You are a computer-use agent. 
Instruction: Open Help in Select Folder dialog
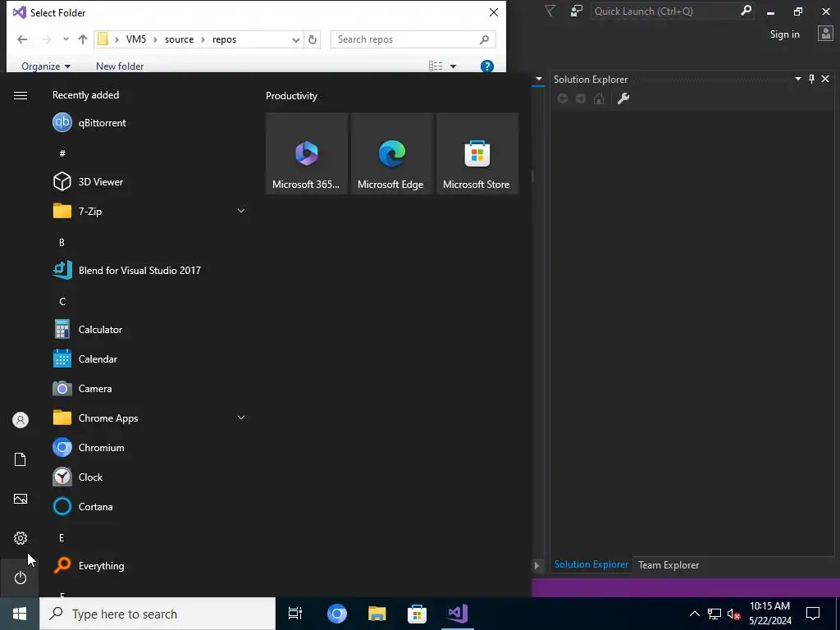(487, 66)
